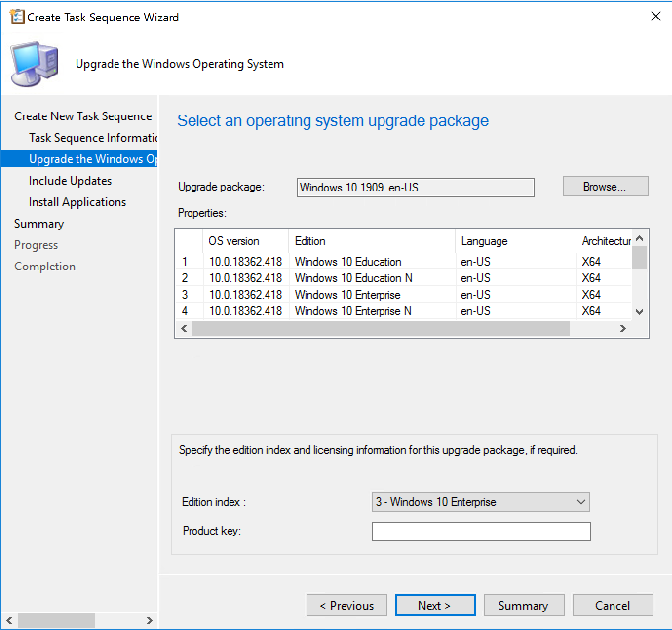
Task: Click the Upgrade package text field
Action: click(415, 188)
